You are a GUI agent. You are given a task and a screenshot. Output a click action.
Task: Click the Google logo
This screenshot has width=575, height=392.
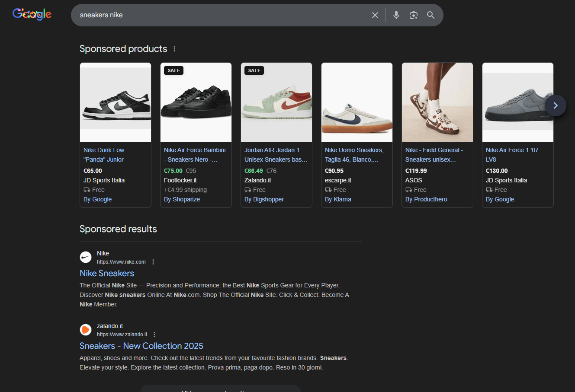(32, 14)
